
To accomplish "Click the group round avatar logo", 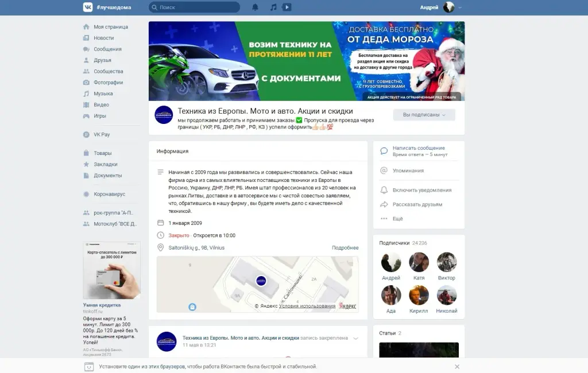I will 164,115.
